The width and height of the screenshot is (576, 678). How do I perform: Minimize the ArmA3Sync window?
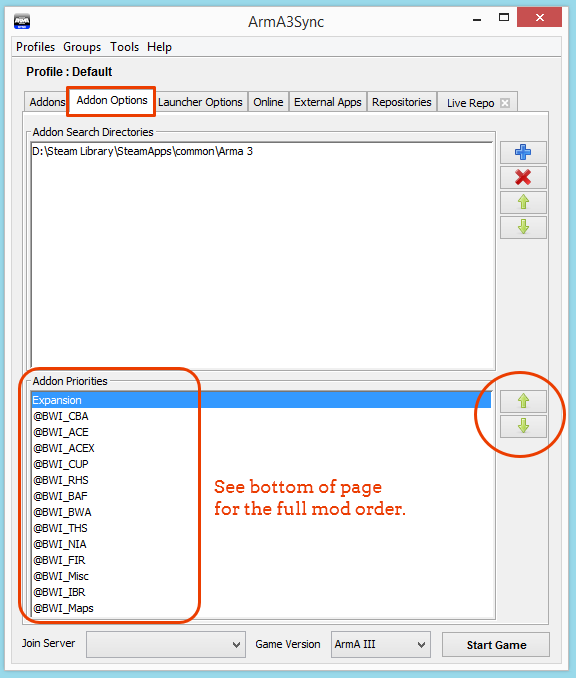477,18
